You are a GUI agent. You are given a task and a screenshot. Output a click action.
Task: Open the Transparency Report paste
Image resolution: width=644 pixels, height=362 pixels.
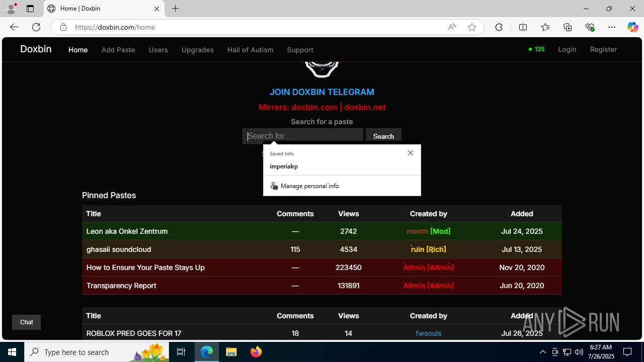pyautogui.click(x=121, y=286)
